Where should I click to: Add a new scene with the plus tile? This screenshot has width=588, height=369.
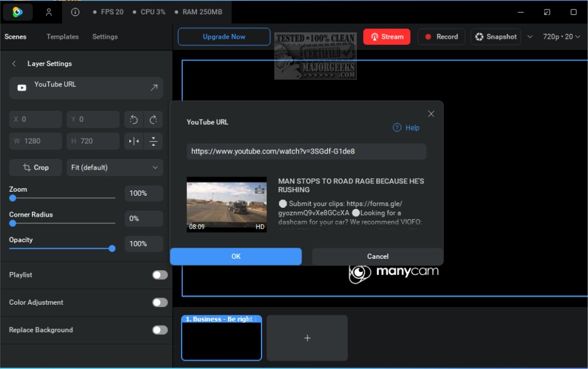(x=307, y=338)
